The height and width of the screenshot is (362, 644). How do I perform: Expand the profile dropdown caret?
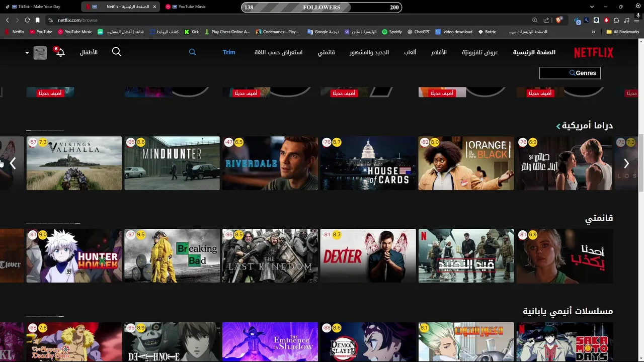point(27,53)
